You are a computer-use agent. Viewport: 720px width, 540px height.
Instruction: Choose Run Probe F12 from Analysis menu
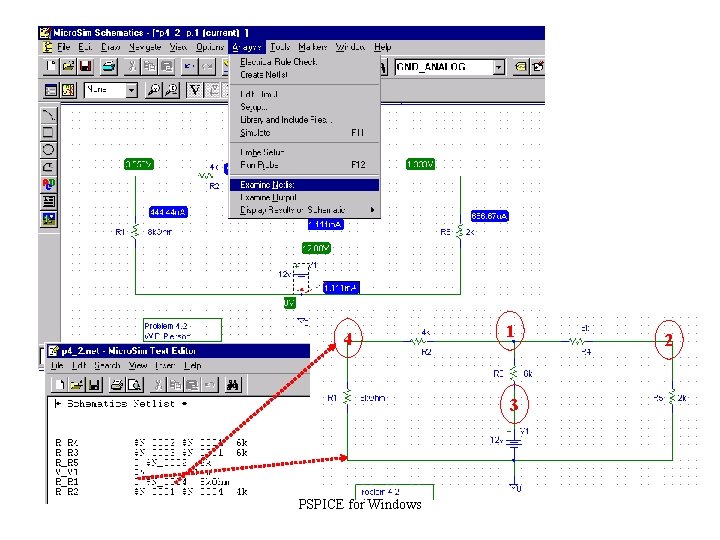[304, 164]
